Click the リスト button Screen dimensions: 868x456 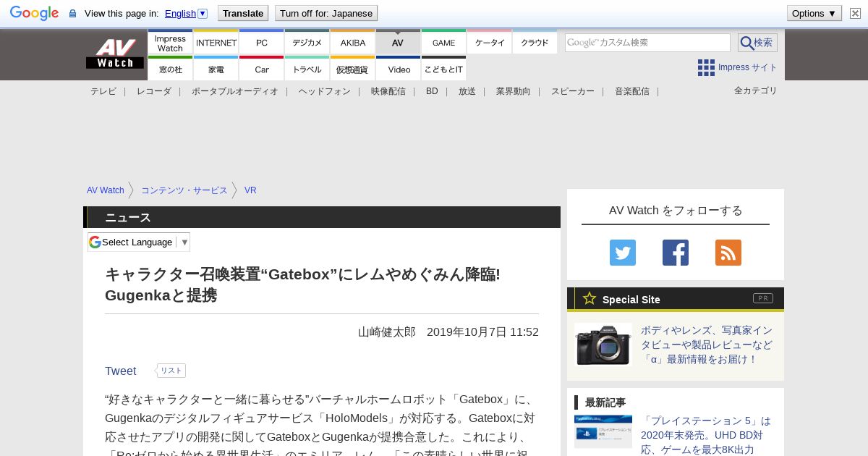click(x=171, y=371)
